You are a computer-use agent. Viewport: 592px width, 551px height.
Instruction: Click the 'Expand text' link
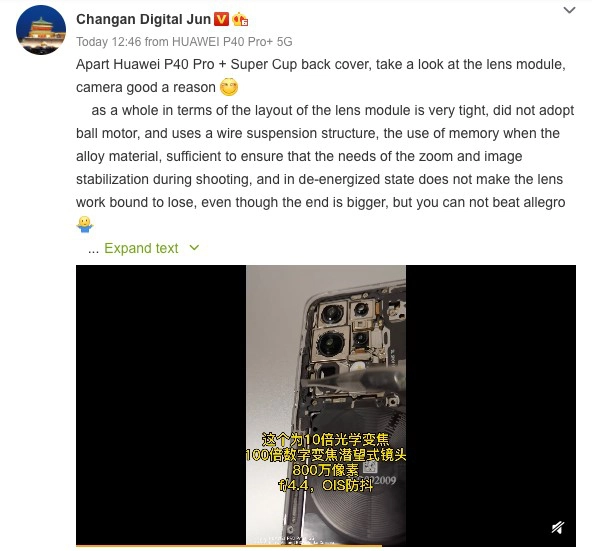(141, 248)
